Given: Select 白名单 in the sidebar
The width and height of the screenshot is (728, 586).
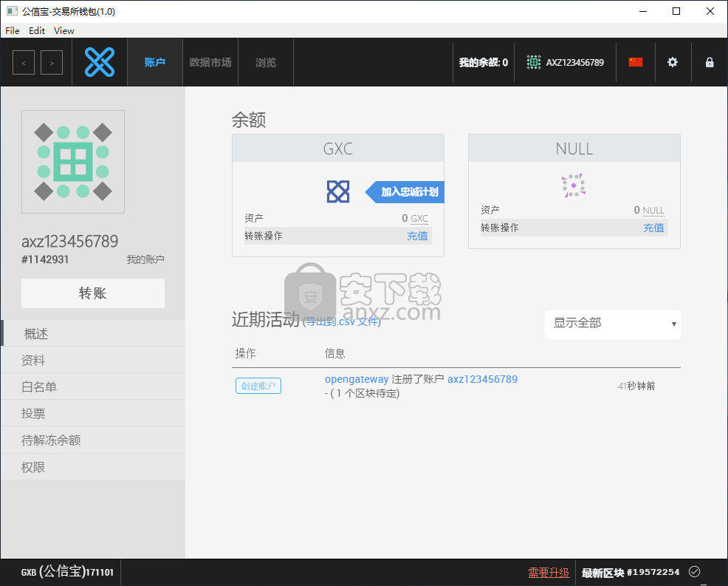Looking at the screenshot, I should coord(93,386).
